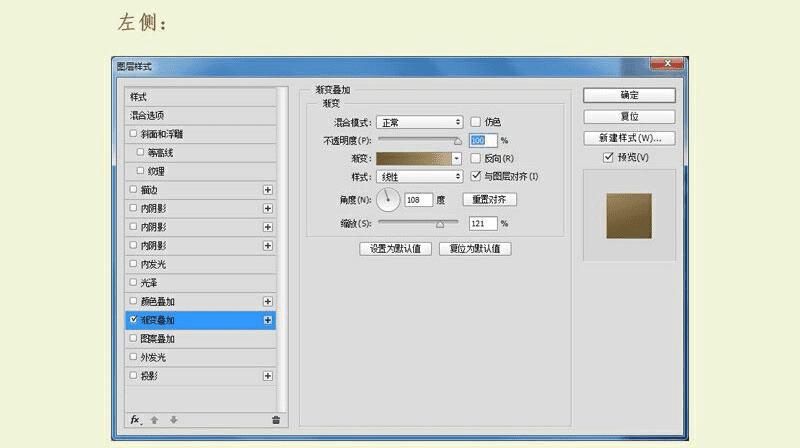Image resolution: width=800 pixels, height=448 pixels.
Task: Click the scale 121 input field
Action: [x=483, y=223]
